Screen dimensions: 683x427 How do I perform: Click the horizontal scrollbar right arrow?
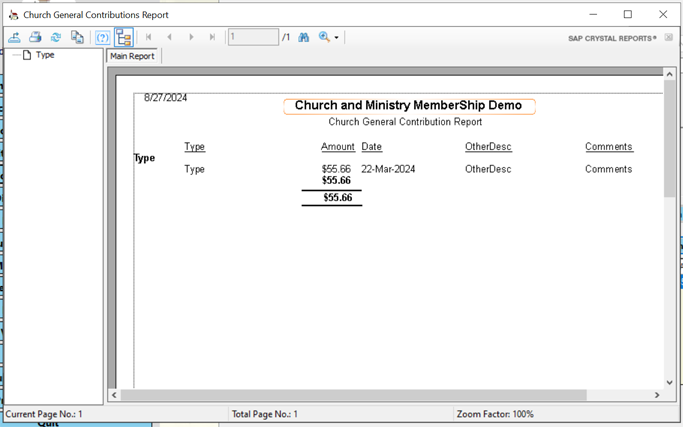(657, 395)
